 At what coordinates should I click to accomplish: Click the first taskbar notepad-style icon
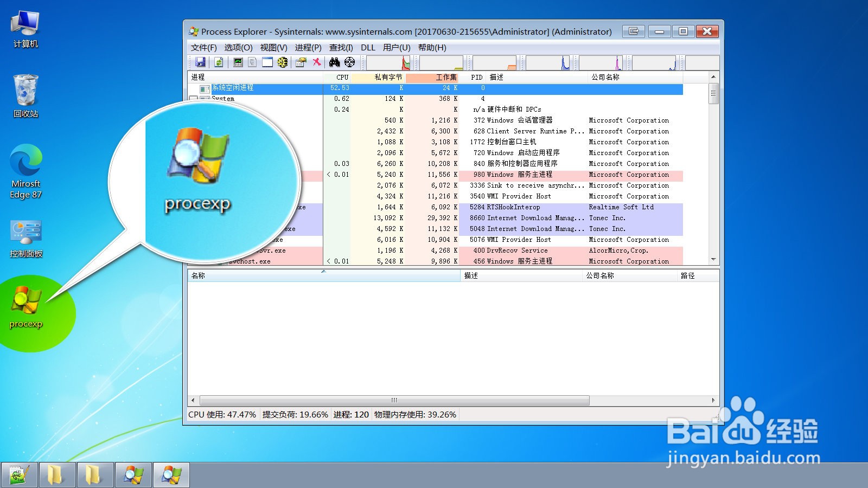pyautogui.click(x=19, y=475)
